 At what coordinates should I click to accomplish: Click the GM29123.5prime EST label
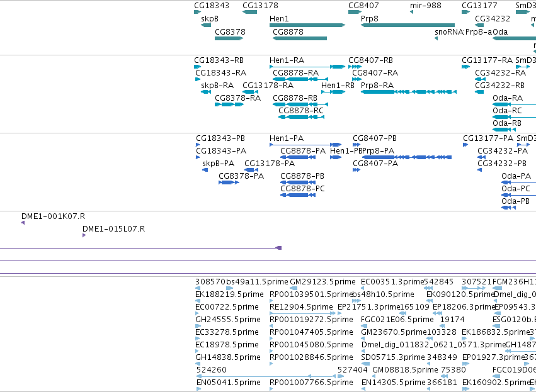point(322,282)
